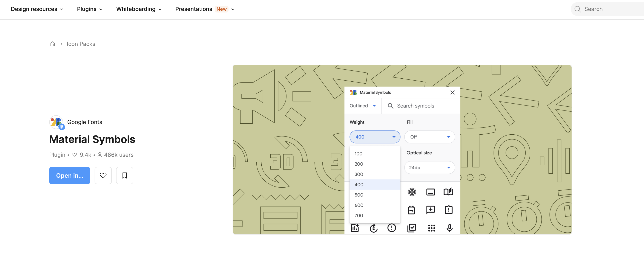Click magnifier icon beside Search symbols

[x=391, y=106]
